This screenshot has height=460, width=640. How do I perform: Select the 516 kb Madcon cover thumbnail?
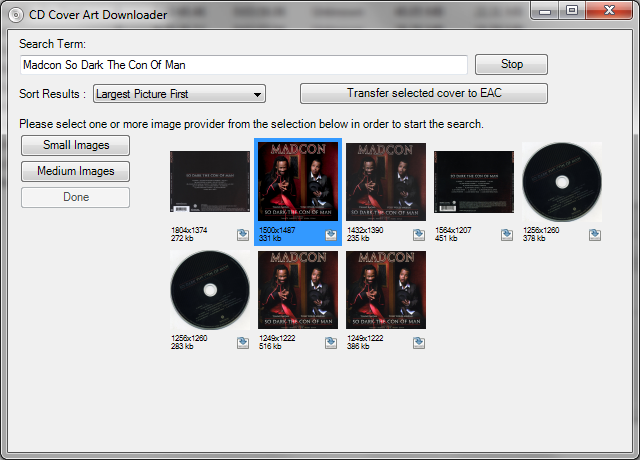click(x=298, y=290)
